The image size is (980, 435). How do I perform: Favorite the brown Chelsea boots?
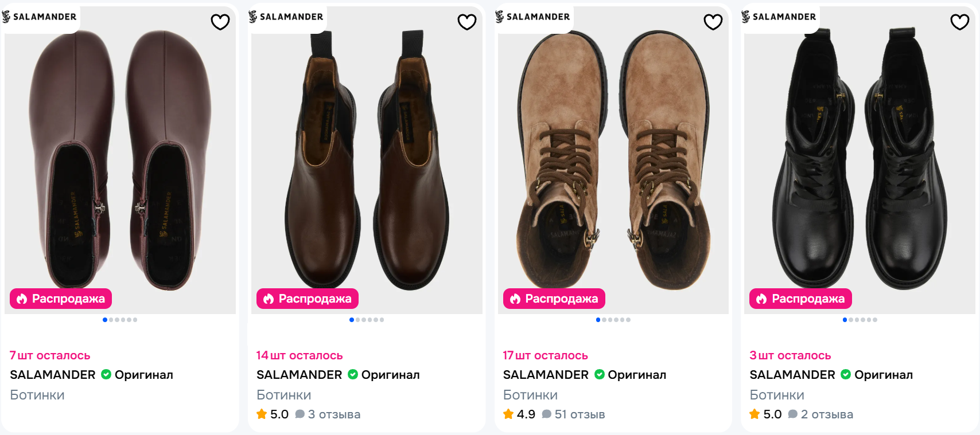tap(467, 22)
